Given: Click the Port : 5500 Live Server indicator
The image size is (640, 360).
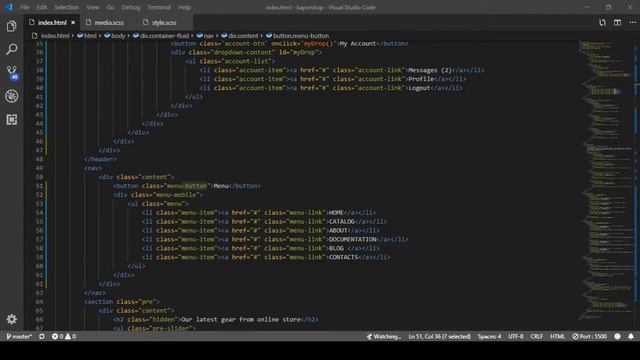Looking at the screenshot, I should click(589, 336).
